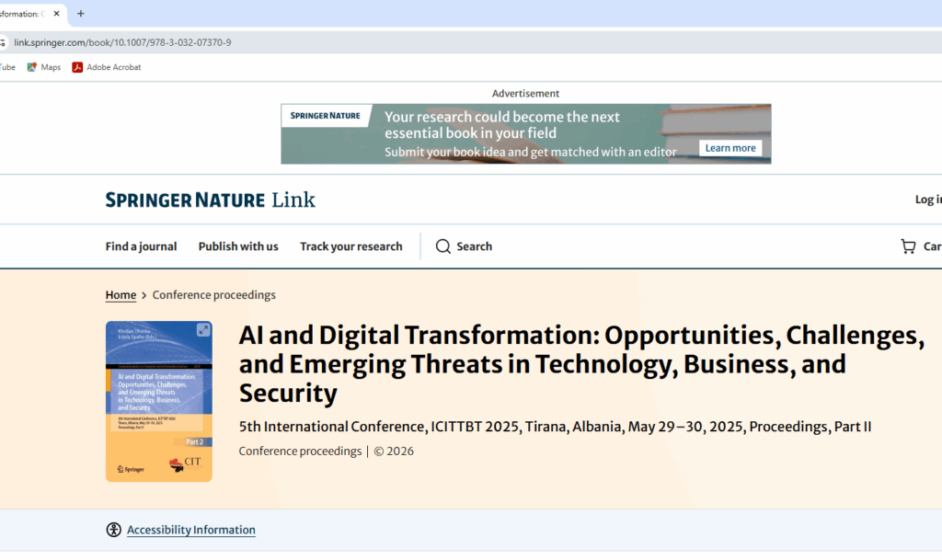Open the Find a journal menu
Image resolution: width=942 pixels, height=560 pixels.
(141, 246)
